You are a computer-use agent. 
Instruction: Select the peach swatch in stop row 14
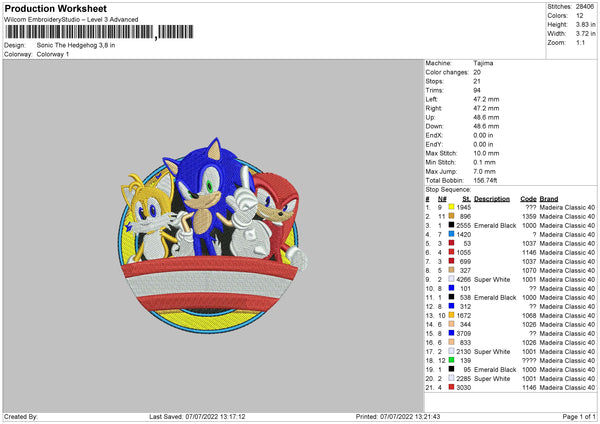451,324
